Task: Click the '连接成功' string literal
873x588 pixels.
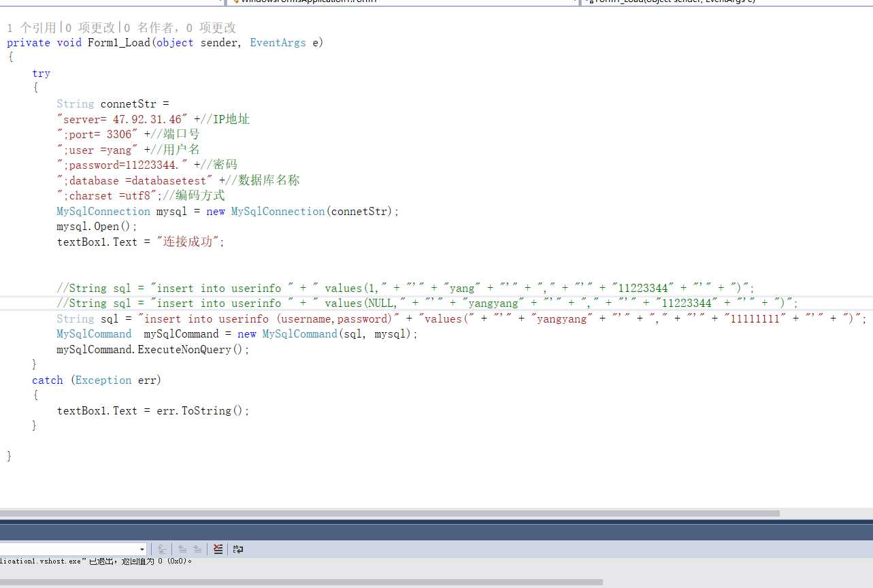Action: [190, 242]
